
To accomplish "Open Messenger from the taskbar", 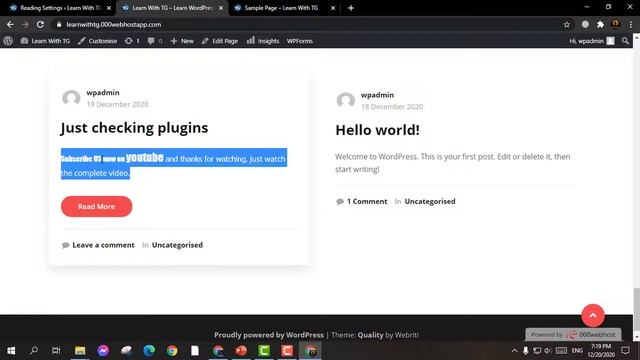I will click(x=103, y=351).
